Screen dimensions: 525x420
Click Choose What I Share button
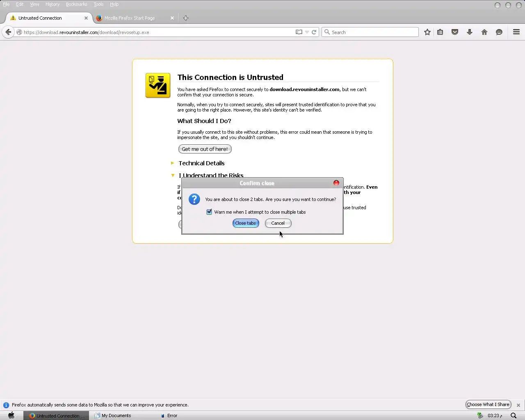click(x=488, y=404)
